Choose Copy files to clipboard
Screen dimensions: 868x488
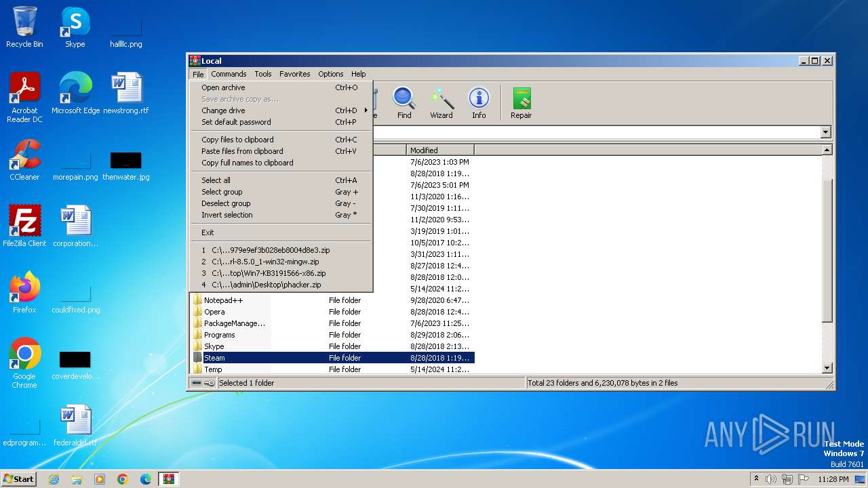[x=281, y=140]
